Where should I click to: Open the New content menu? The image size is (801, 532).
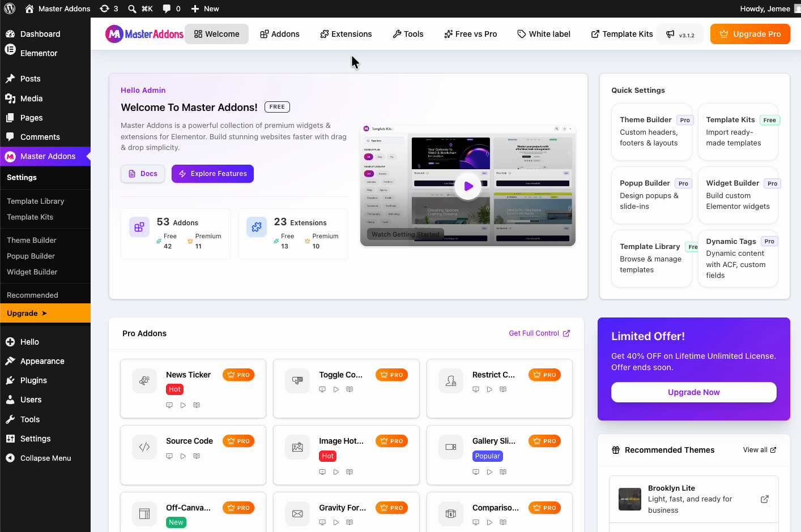(x=205, y=8)
